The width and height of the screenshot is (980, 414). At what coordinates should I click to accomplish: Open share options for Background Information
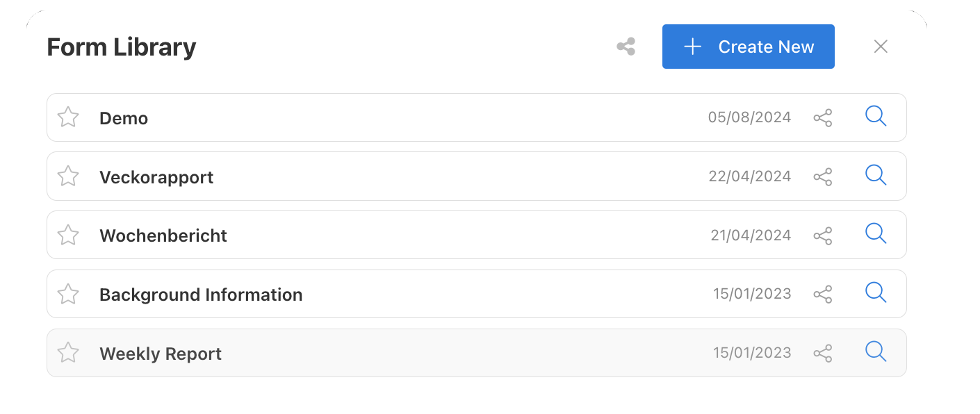point(823,295)
